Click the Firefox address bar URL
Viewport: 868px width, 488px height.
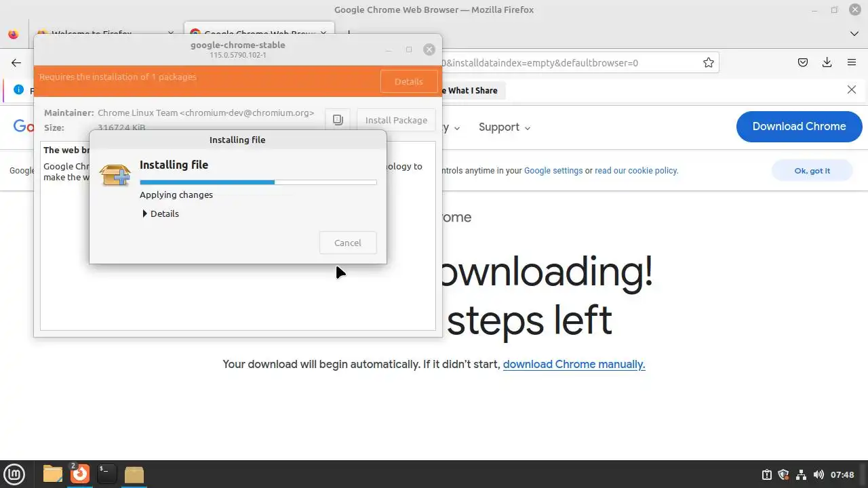(539, 63)
